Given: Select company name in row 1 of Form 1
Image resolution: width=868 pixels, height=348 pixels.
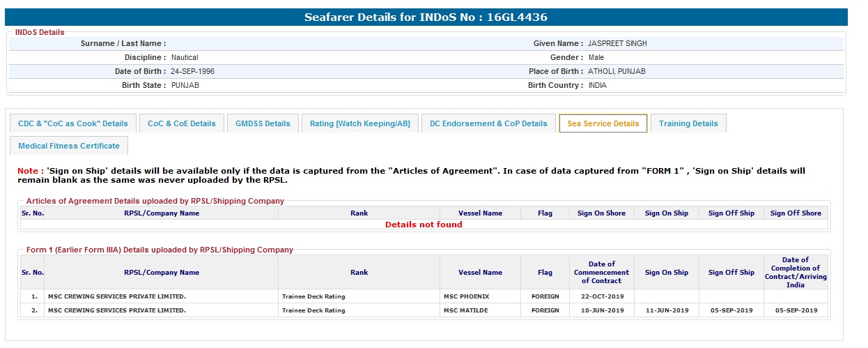Looking at the screenshot, I should click(x=117, y=296).
